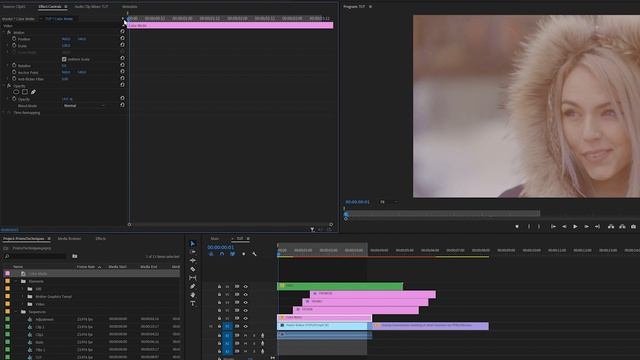Step back one frame in Program monitor
This screenshot has height=360, width=640.
[x=564, y=227]
